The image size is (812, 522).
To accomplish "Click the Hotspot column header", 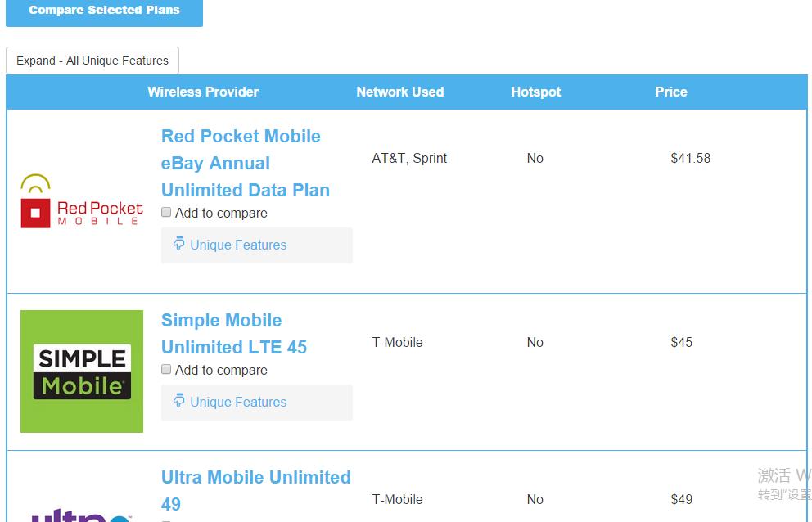I will 536,92.
